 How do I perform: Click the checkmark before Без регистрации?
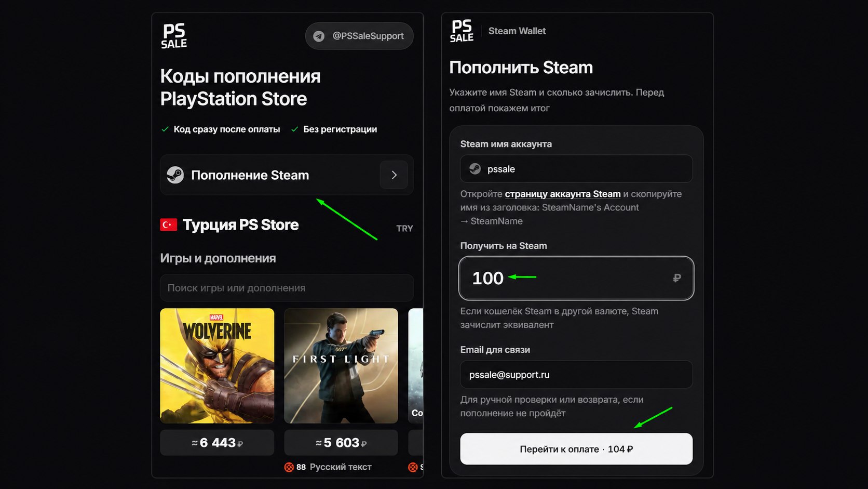click(x=294, y=129)
